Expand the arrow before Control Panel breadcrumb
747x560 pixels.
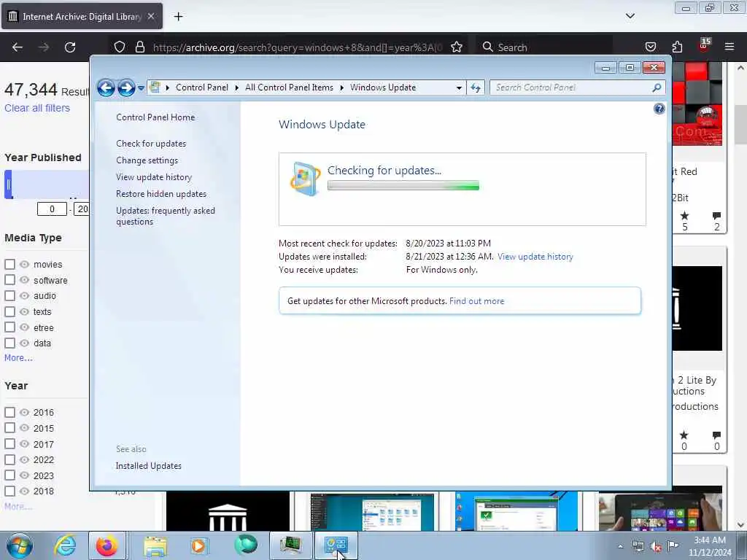(168, 87)
